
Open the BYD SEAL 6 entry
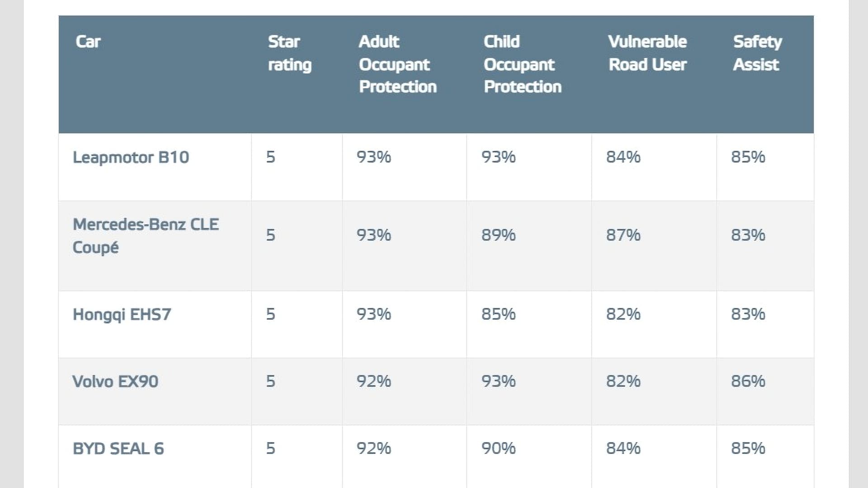(x=118, y=448)
